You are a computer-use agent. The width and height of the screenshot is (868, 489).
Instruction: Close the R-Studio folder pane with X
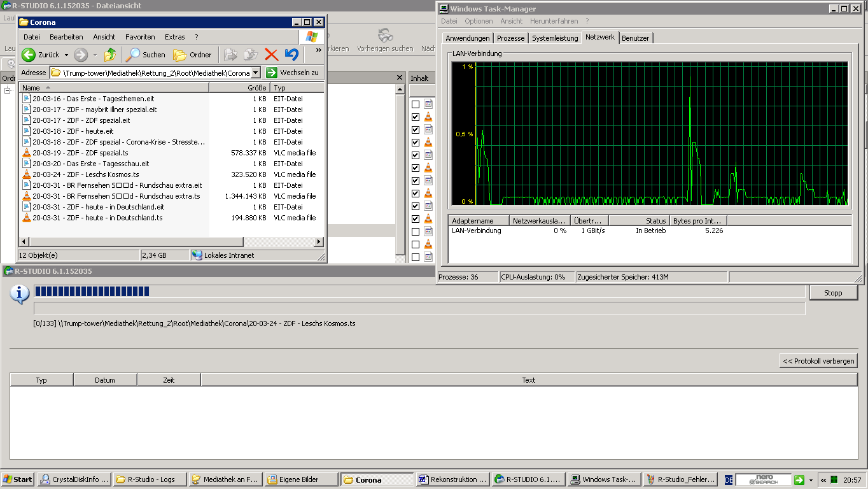[400, 78]
